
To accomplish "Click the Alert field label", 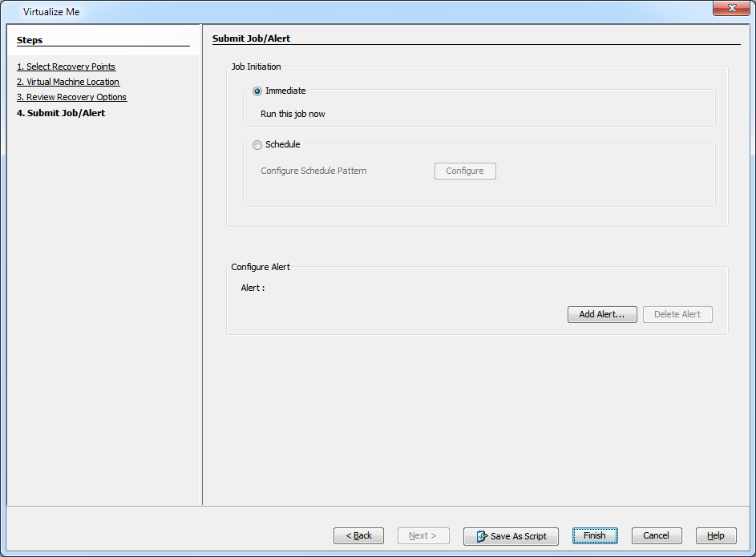I will pyautogui.click(x=253, y=288).
